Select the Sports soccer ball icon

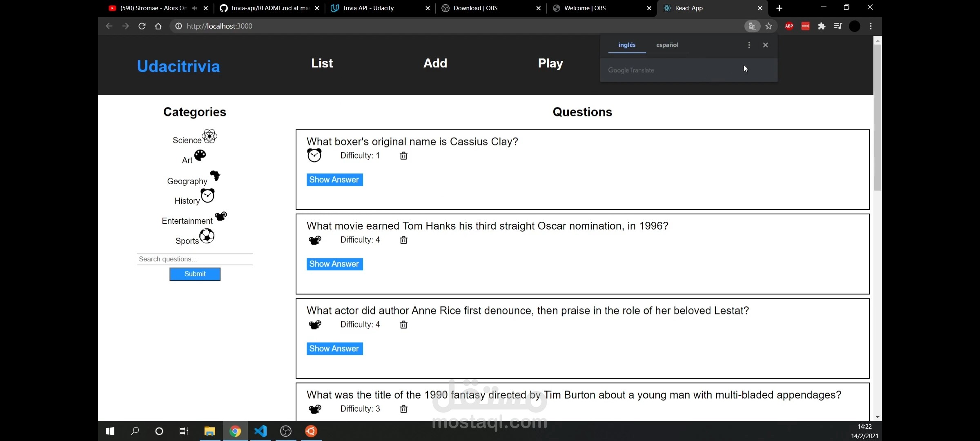click(x=207, y=236)
